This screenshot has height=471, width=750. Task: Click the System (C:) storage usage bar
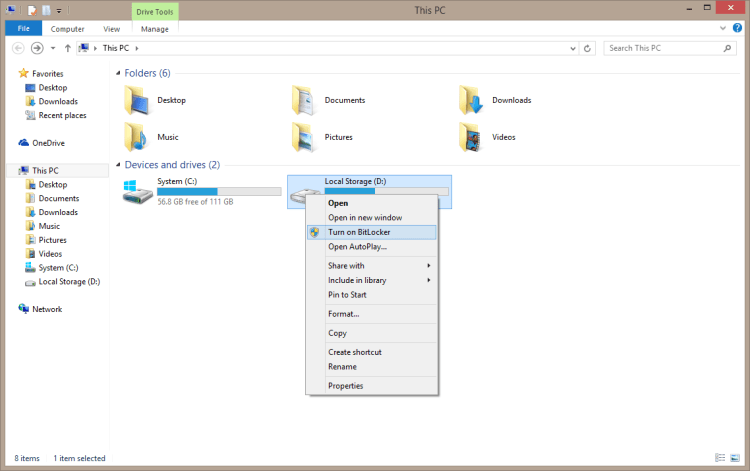[x=219, y=190]
